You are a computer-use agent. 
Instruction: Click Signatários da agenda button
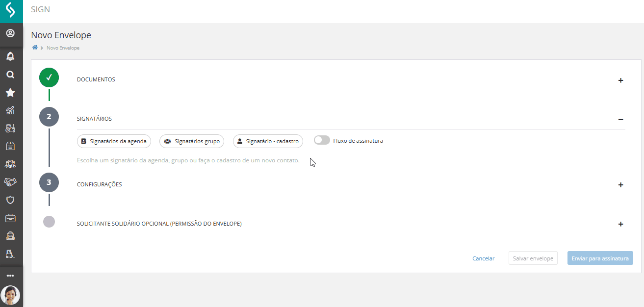pos(114,141)
